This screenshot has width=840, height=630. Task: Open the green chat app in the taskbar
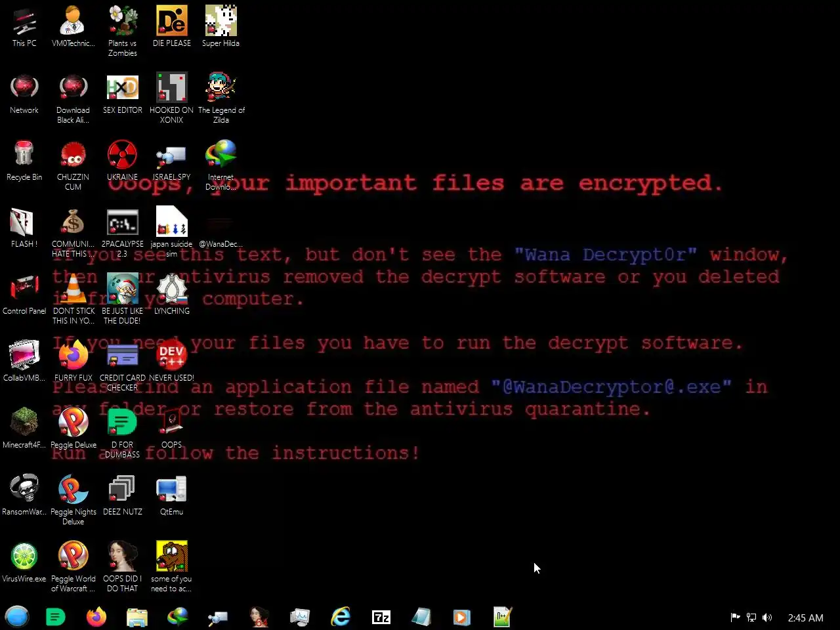tap(56, 617)
